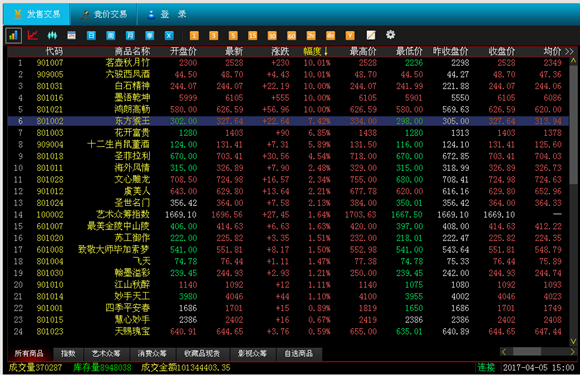Screen dimensions: 582x377
Task: Click 成交量370287 in status bar
Action: 35,368
